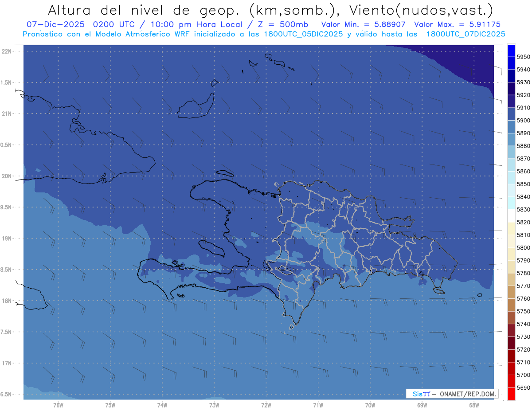Viewport: 532px width, 411px height.
Task: Click the '73W' longitude label
Action: click(x=214, y=405)
